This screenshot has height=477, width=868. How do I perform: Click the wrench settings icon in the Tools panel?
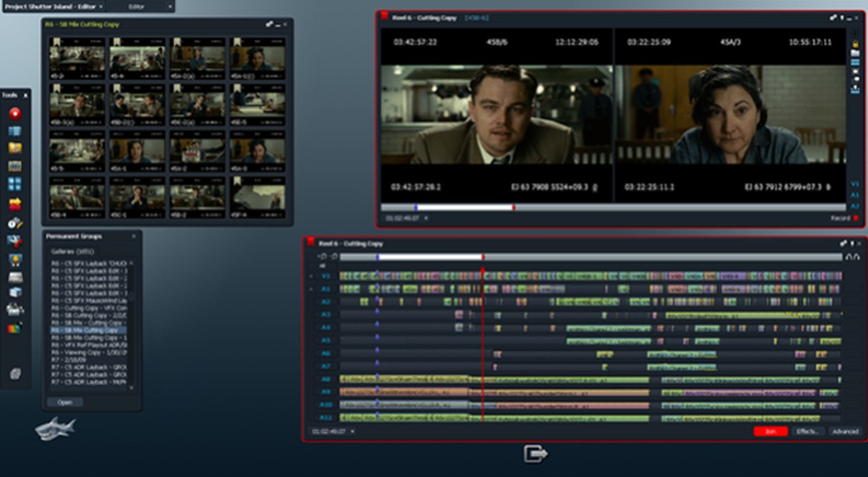[x=13, y=241]
